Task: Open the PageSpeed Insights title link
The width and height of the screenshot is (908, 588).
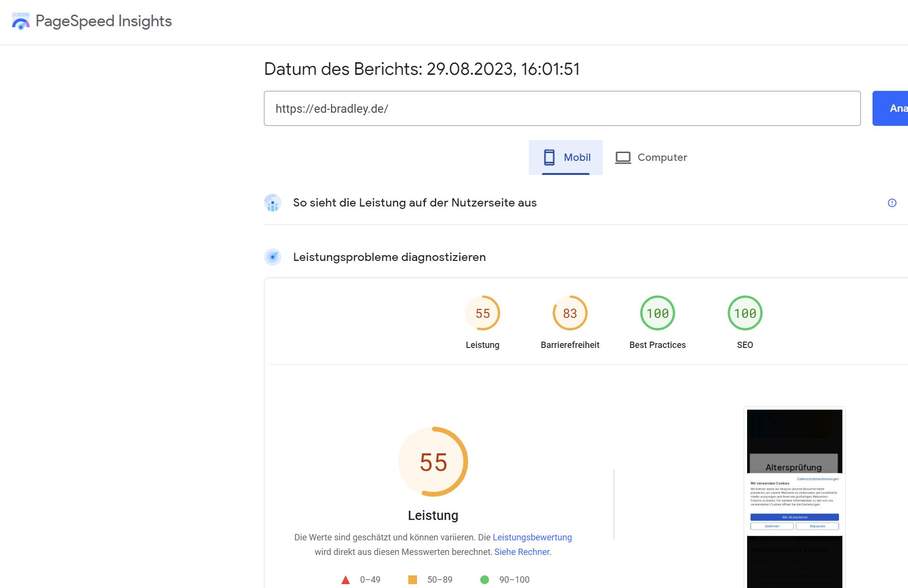Action: (x=104, y=21)
